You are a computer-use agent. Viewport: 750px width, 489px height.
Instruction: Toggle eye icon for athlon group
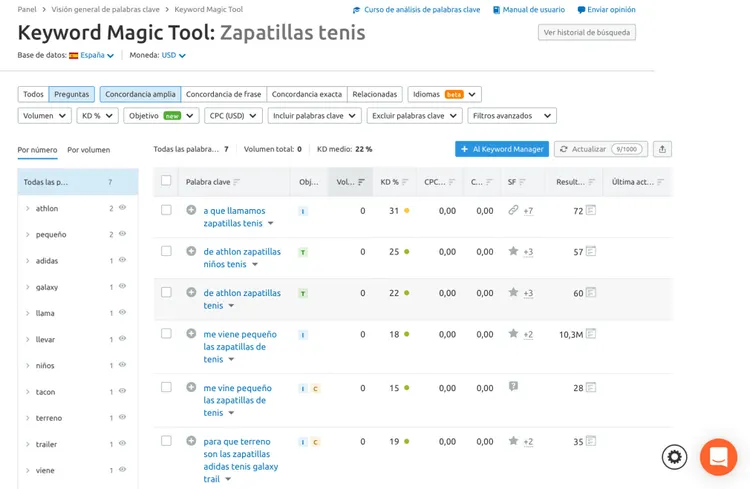122,208
